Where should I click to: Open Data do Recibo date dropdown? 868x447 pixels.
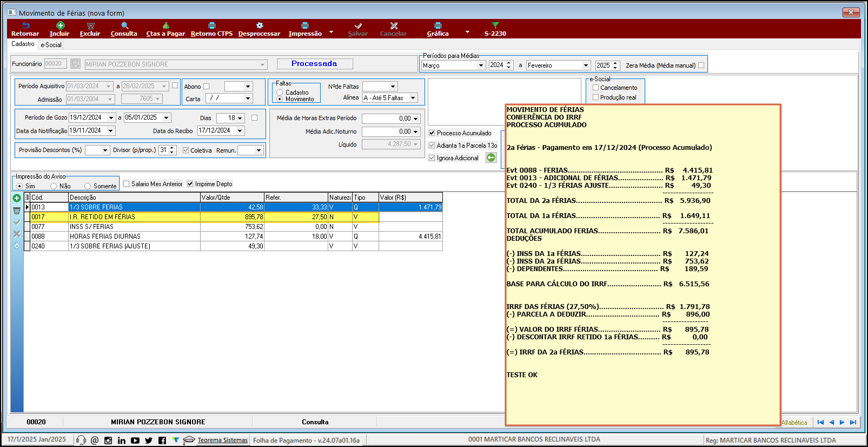pos(240,130)
